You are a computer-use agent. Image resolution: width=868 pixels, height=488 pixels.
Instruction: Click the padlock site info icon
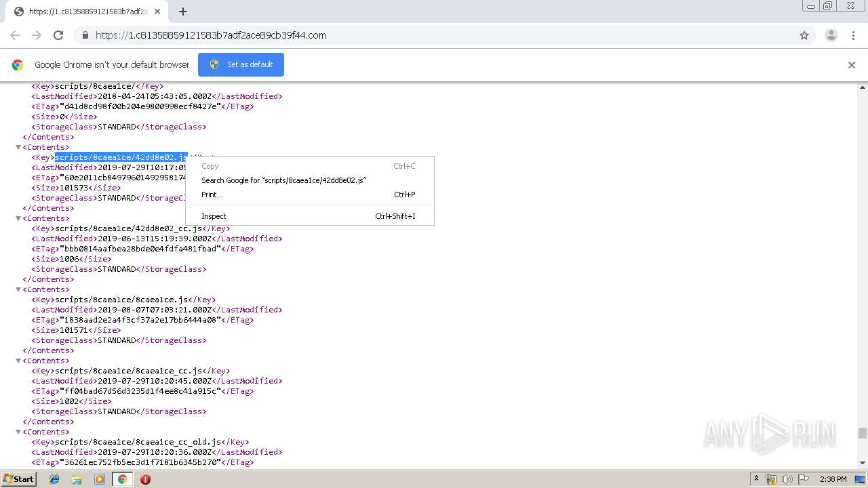85,35
